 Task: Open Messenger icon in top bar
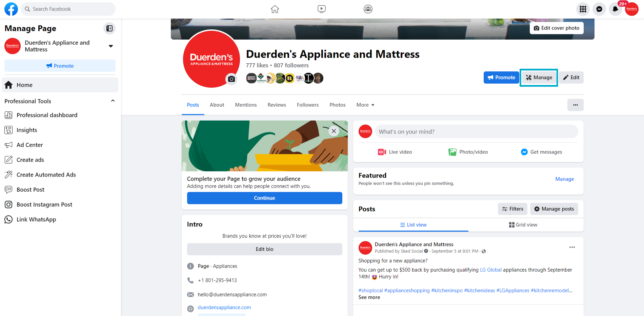pyautogui.click(x=599, y=9)
